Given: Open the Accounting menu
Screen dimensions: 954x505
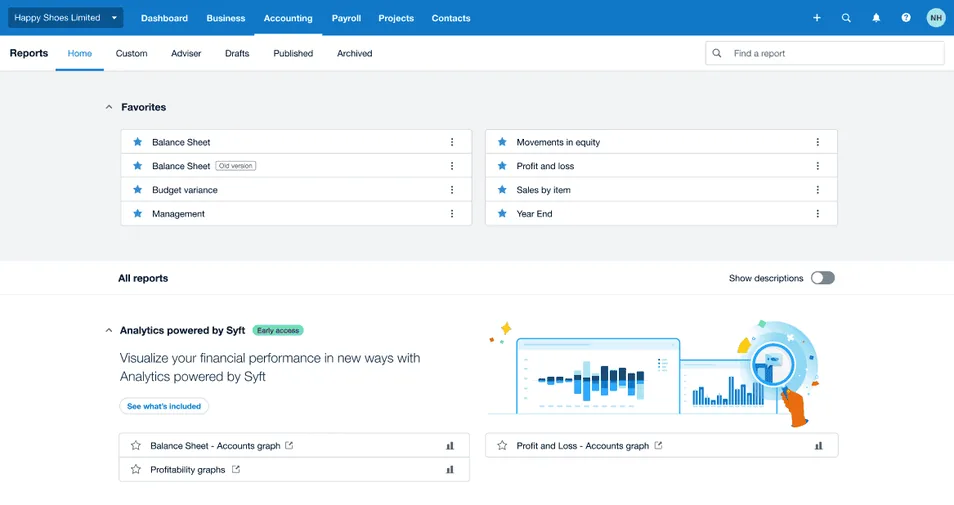Looking at the screenshot, I should pos(288,18).
